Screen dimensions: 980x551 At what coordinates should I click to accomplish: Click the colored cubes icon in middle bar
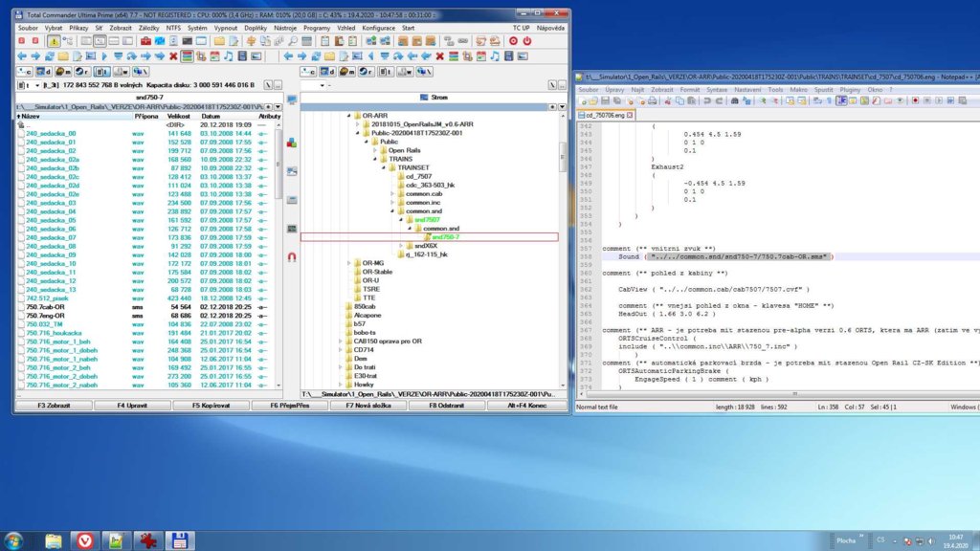(292, 143)
